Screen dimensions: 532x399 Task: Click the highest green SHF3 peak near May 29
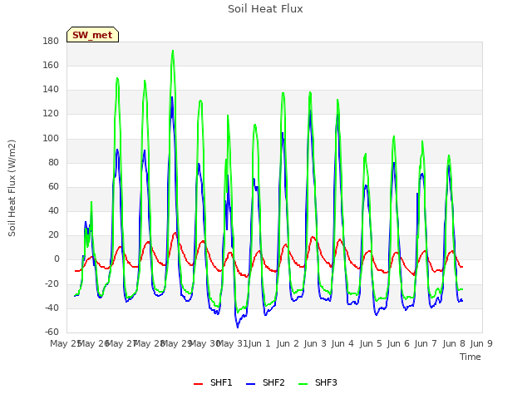[173, 51]
